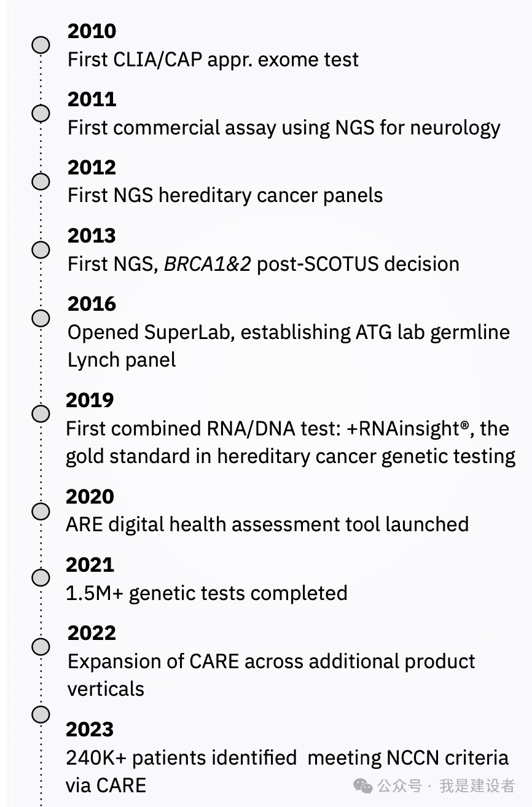Select the 2021 timeline marker circle

click(41, 578)
